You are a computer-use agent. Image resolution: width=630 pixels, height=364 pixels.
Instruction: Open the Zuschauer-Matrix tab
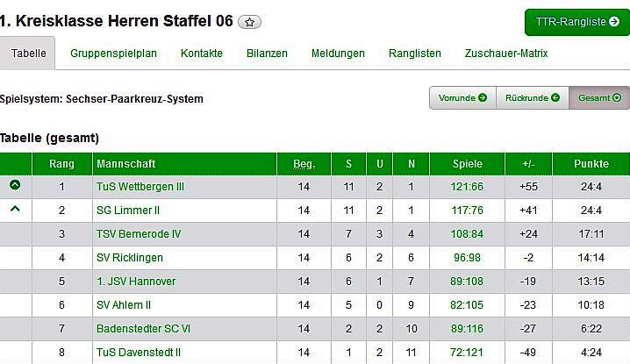(x=506, y=54)
